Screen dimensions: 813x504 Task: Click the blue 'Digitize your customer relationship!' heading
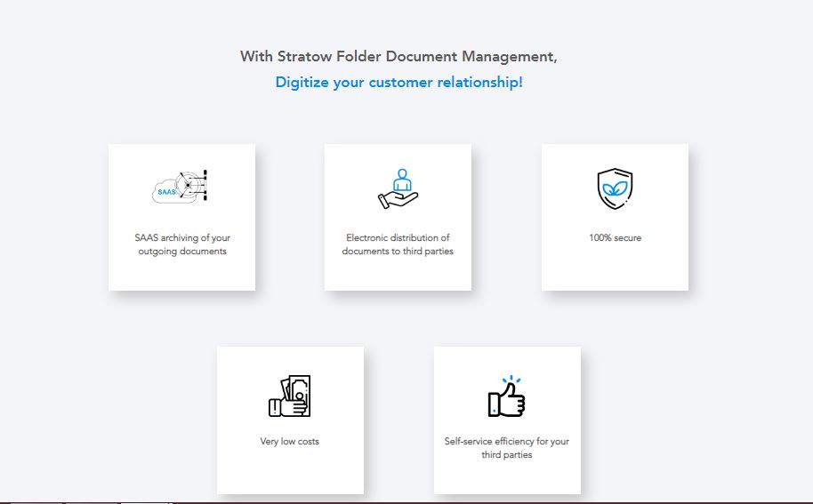click(x=398, y=83)
